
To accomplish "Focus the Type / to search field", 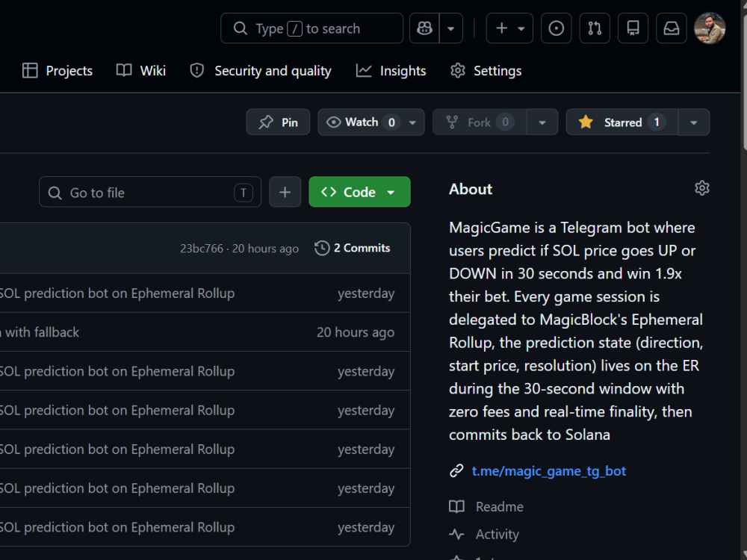I will [311, 28].
